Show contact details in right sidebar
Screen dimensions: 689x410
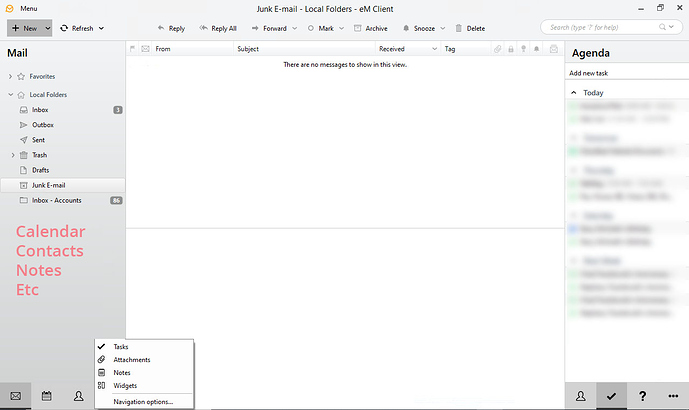580,396
